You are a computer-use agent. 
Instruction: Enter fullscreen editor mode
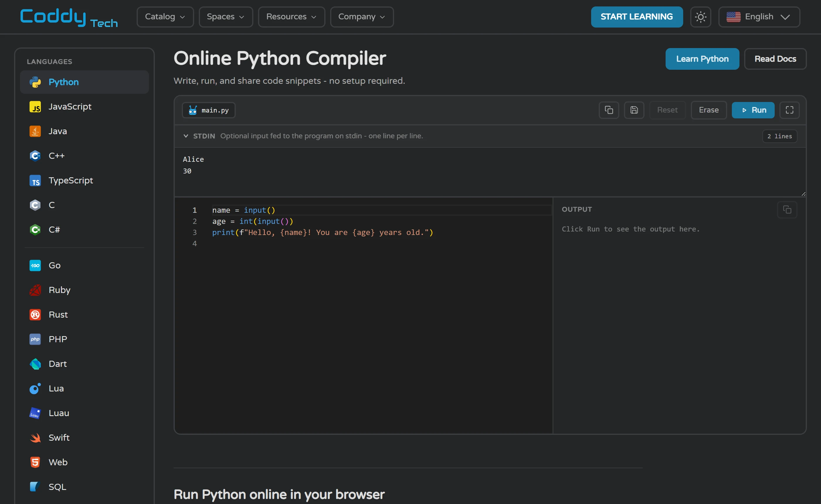pos(789,110)
